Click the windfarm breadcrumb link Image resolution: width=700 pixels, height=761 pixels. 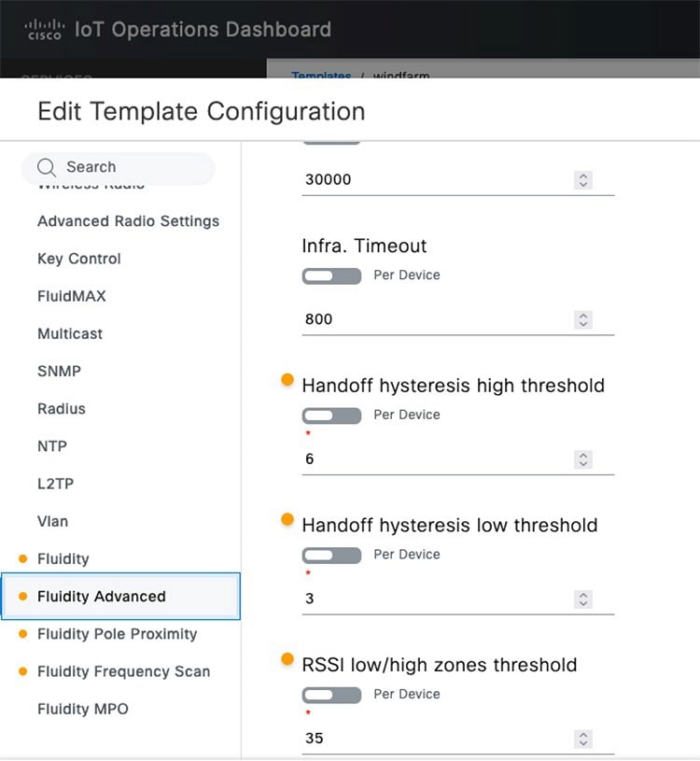point(403,77)
